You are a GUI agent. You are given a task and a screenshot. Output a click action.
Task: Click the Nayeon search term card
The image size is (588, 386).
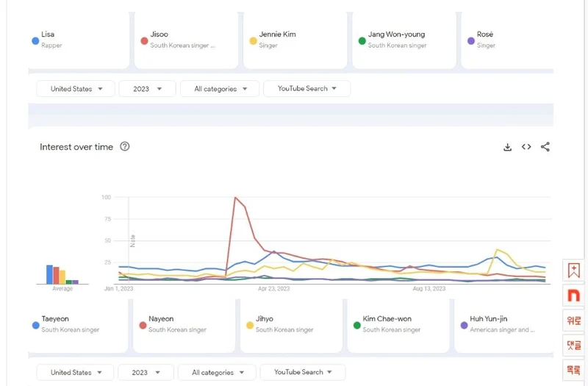[x=186, y=324]
